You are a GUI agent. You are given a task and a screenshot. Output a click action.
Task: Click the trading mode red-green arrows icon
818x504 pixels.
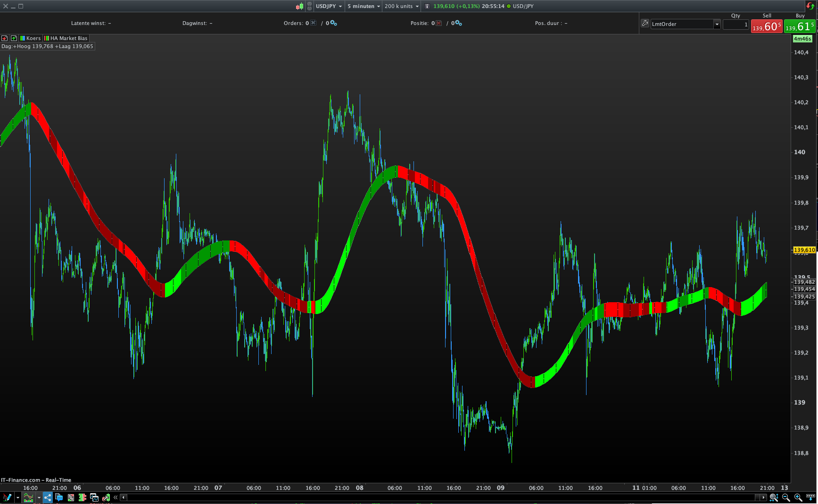(x=810, y=6)
